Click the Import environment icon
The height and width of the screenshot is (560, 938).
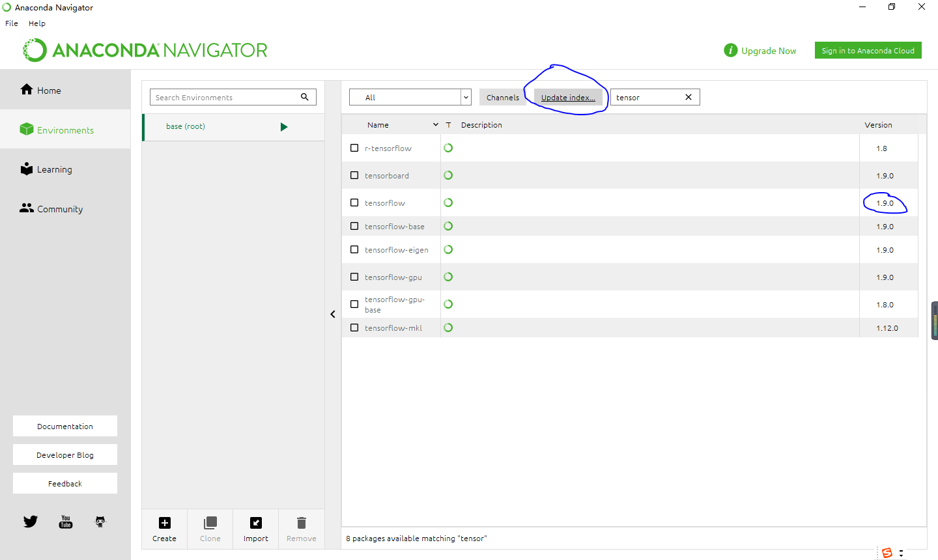pos(256,523)
